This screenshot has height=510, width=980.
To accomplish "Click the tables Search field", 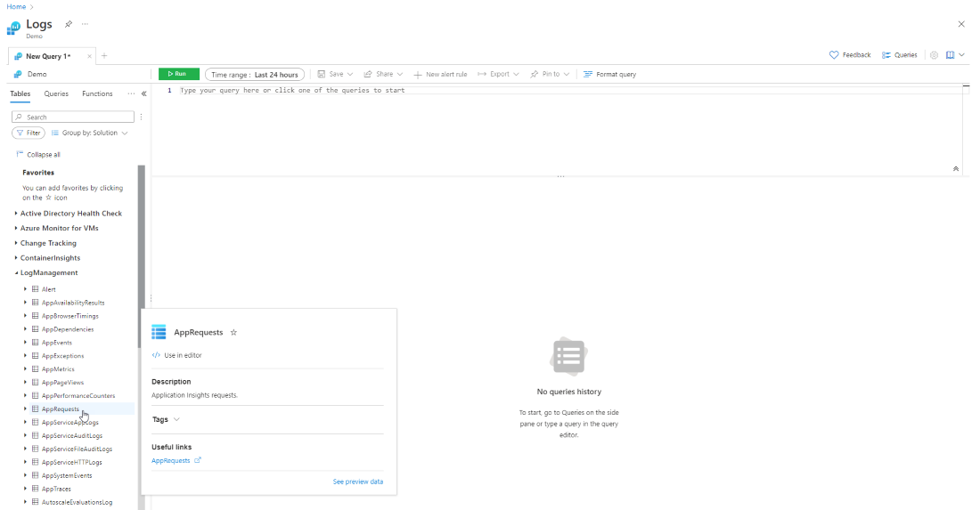I will (72, 117).
